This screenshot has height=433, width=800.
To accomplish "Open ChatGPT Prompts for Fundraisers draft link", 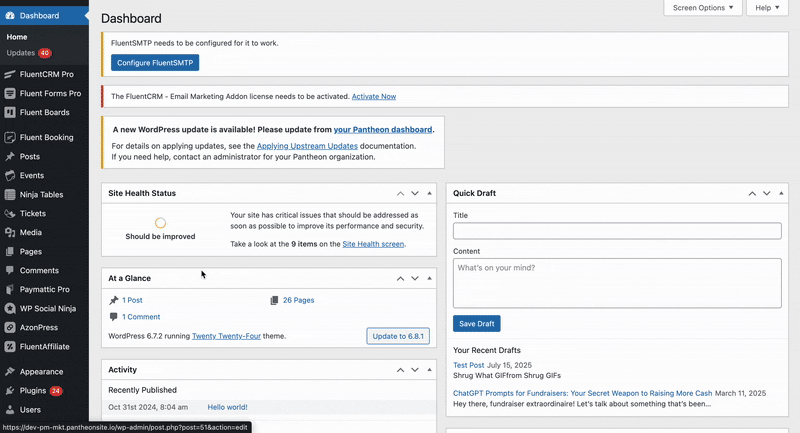I will click(583, 393).
